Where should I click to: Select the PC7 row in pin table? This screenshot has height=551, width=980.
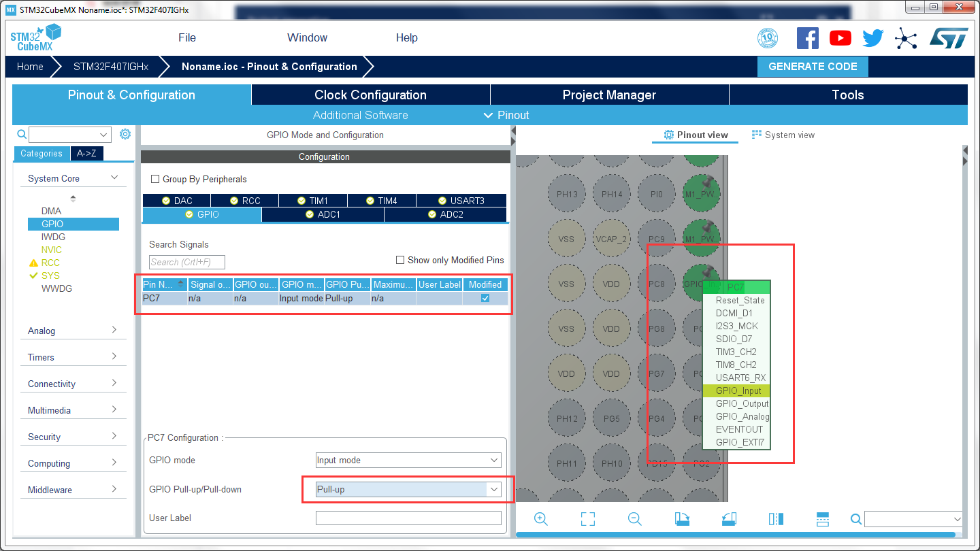325,298
